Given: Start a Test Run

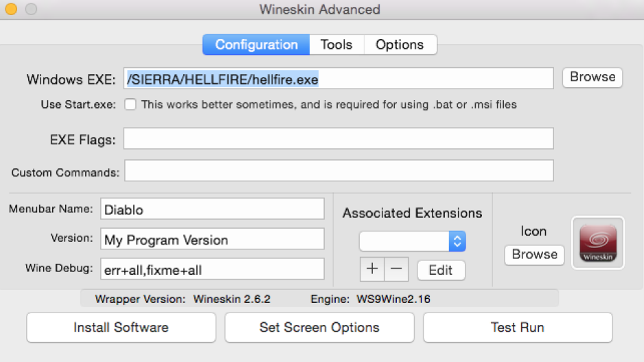Looking at the screenshot, I should tap(518, 328).
